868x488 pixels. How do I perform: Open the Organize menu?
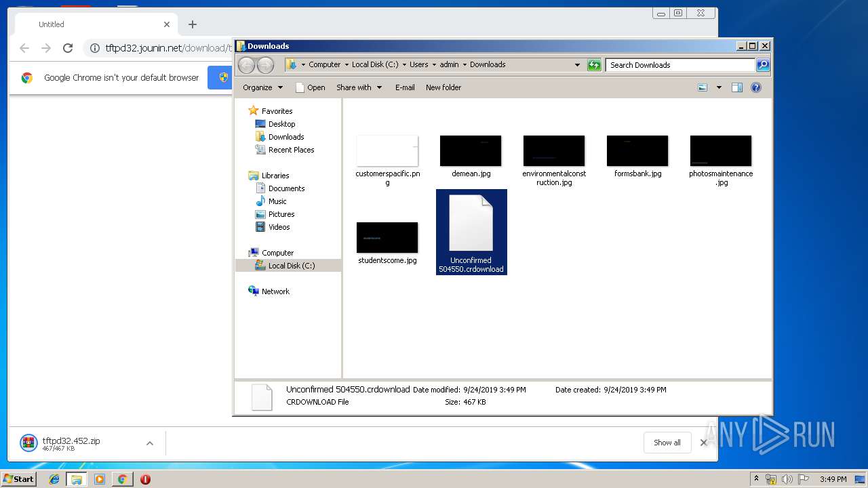click(262, 87)
